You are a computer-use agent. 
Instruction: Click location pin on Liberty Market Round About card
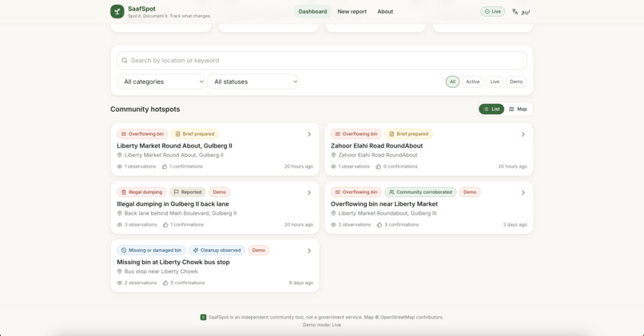tap(120, 155)
